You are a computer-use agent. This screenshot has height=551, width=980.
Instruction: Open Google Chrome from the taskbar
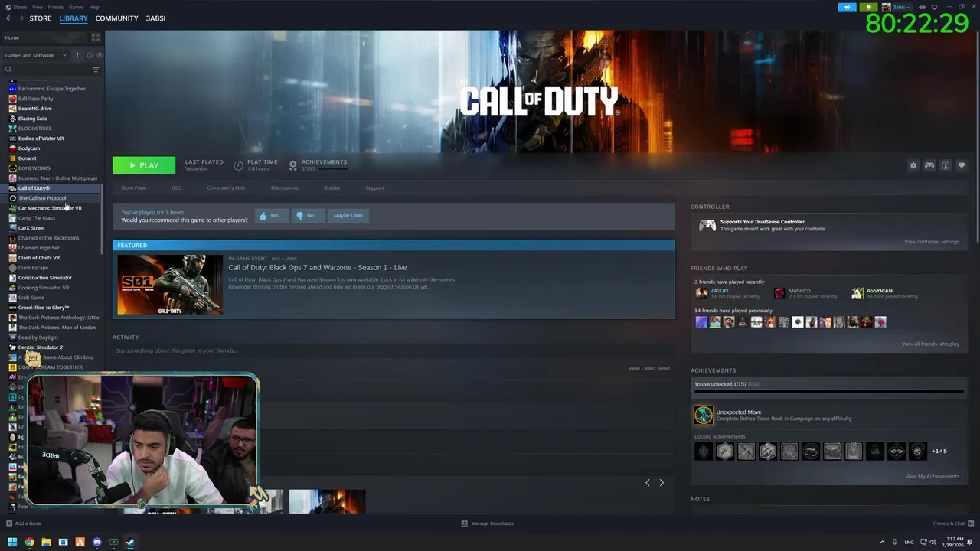click(29, 542)
